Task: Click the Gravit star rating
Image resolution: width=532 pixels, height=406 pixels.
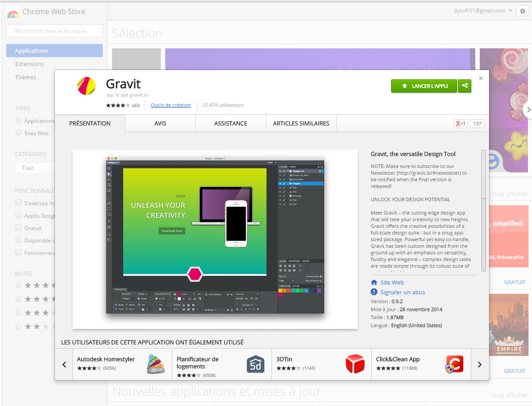Action: click(x=118, y=105)
